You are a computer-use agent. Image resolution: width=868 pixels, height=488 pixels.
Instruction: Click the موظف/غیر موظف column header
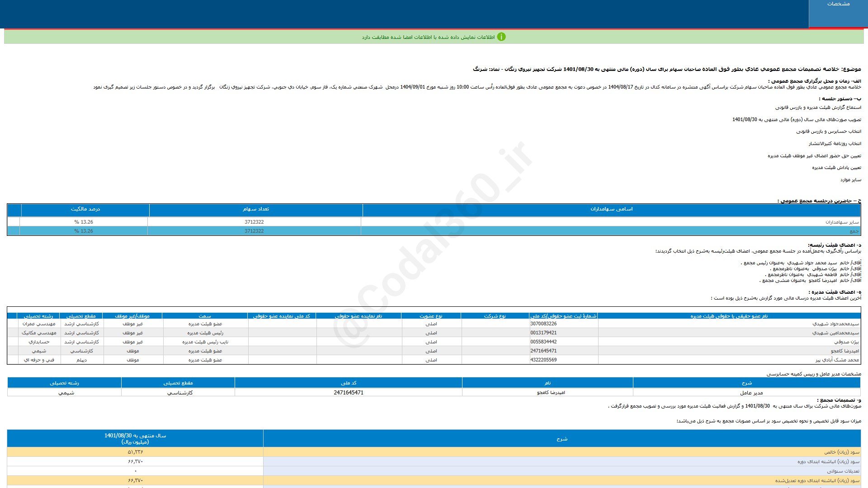pyautogui.click(x=132, y=316)
